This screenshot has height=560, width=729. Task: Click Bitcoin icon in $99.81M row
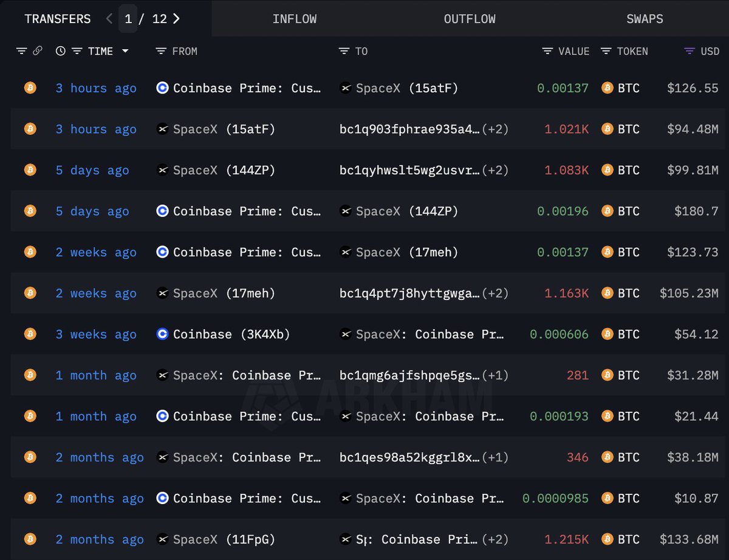pos(30,170)
